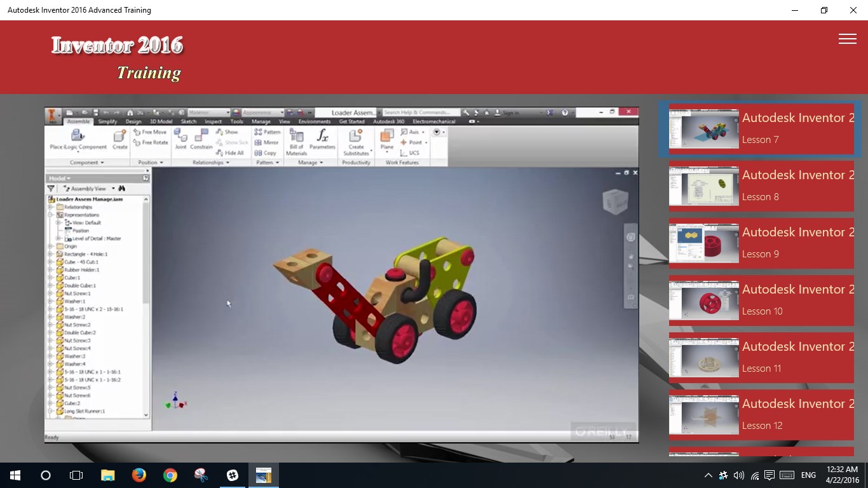Open the Assembly View dropdown
The width and height of the screenshot is (868, 488).
coord(113,188)
